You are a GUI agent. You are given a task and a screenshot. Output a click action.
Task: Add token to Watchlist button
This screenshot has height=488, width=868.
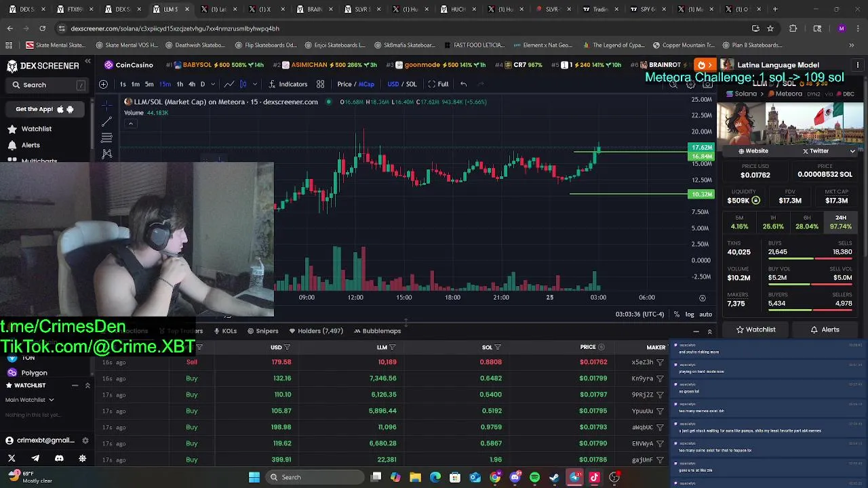[755, 329]
